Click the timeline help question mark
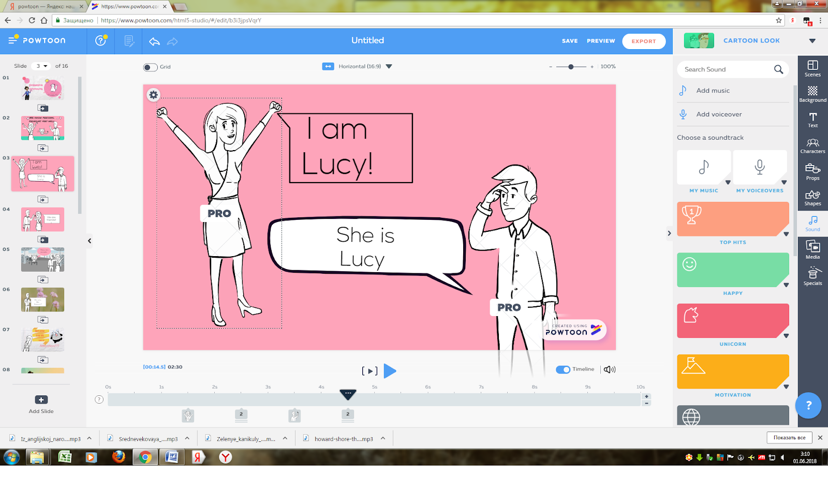Image resolution: width=828 pixels, height=504 pixels. [x=99, y=399]
